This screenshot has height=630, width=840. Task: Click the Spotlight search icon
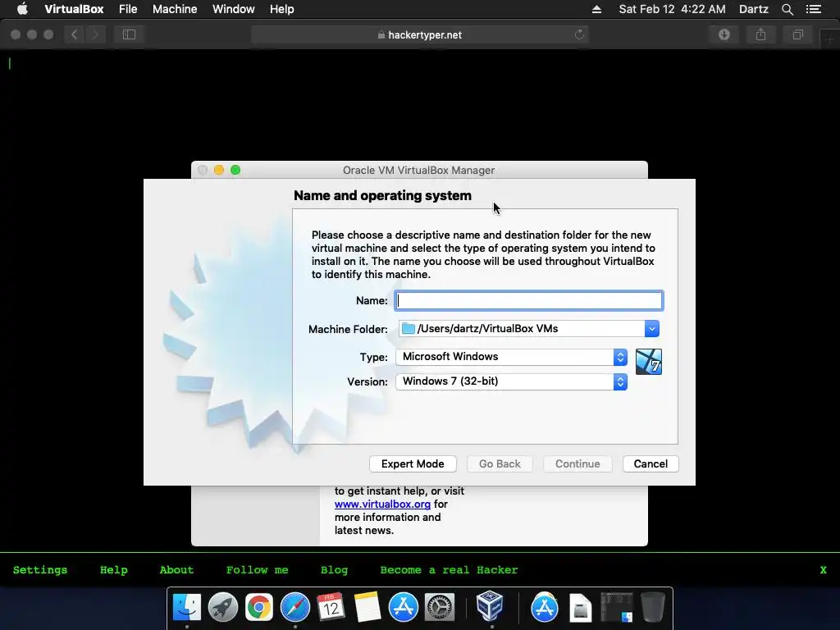click(x=787, y=9)
